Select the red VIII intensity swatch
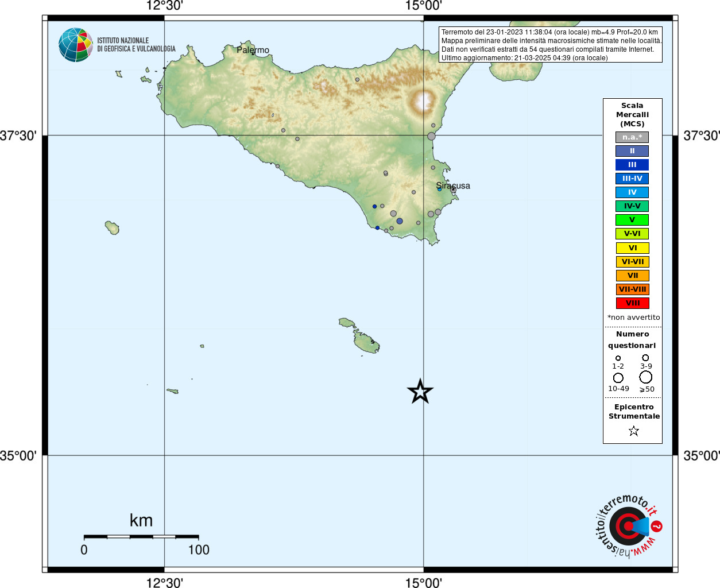The width and height of the screenshot is (720, 588). point(632,303)
